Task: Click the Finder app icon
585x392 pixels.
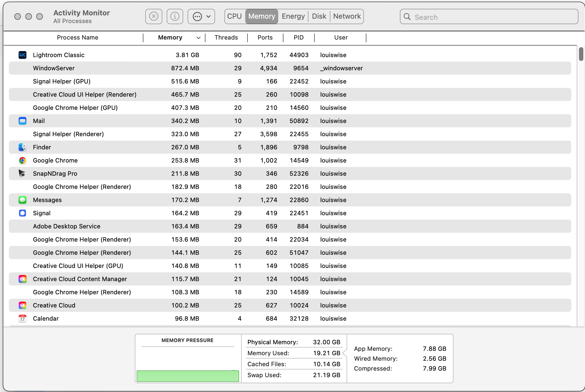Action: 22,147
